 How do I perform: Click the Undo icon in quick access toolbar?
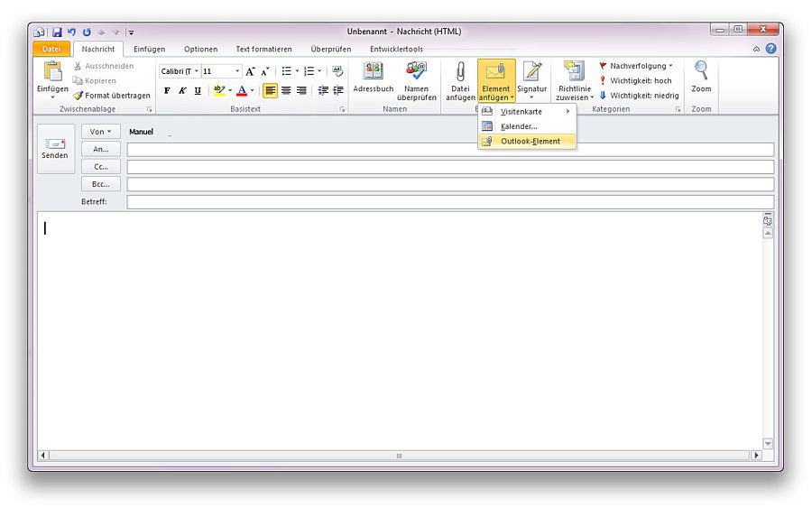click(71, 32)
